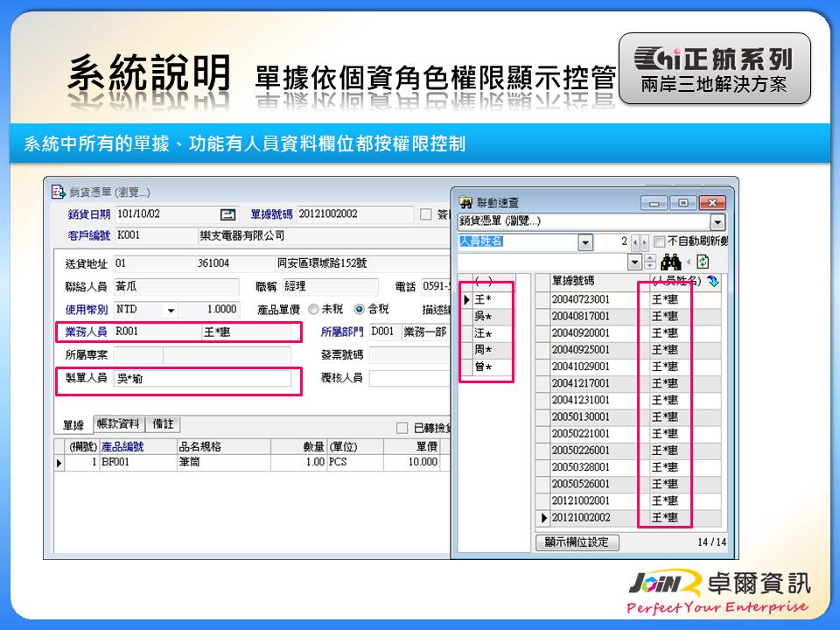Click the blue sort arrow in 人員姓名 column header
This screenshot has width=840, height=630.
coord(712,282)
